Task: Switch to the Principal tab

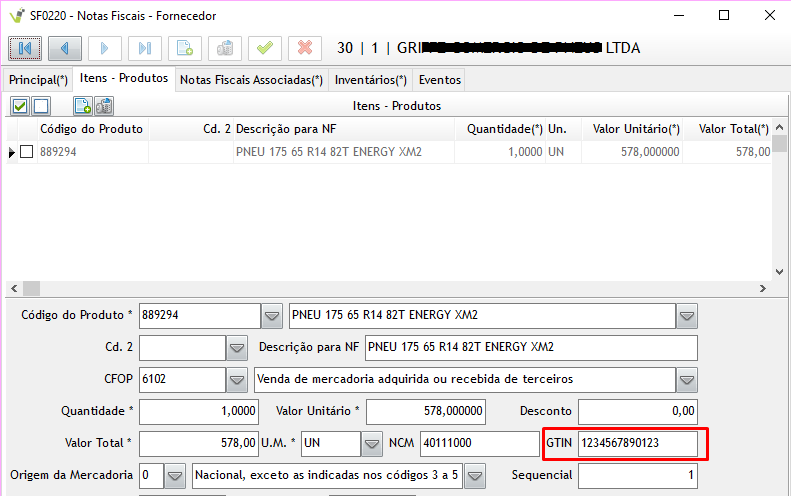Action: 38,80
